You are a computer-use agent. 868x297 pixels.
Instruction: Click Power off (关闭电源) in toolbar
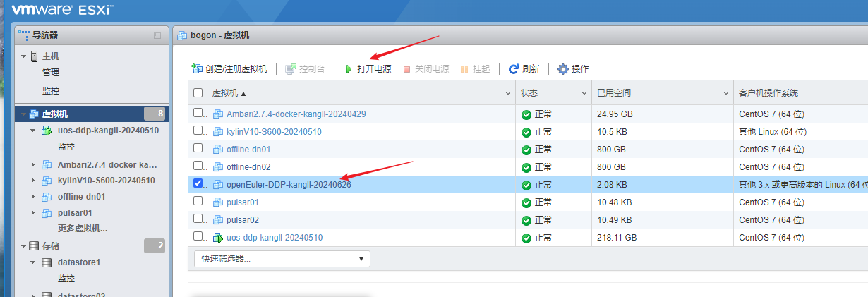point(426,69)
